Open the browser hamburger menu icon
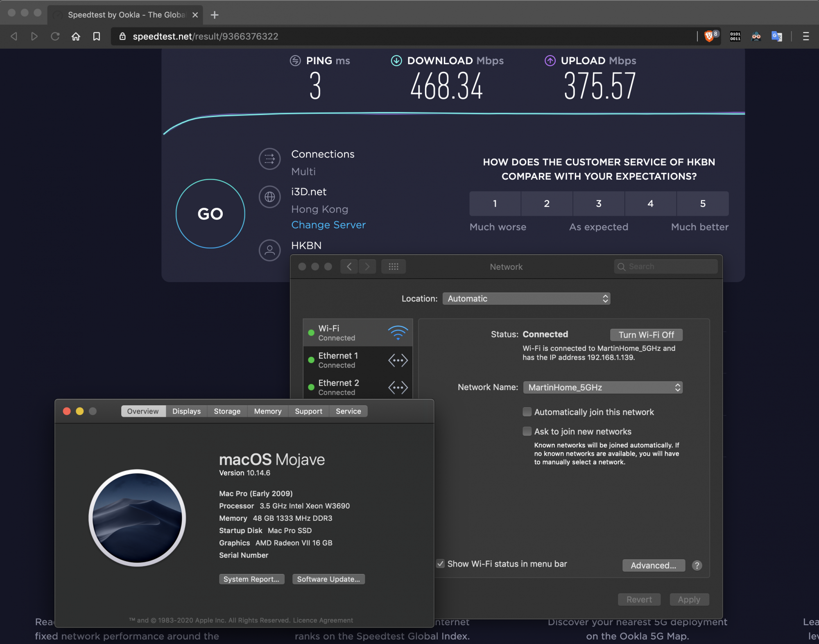The image size is (819, 644). (805, 36)
